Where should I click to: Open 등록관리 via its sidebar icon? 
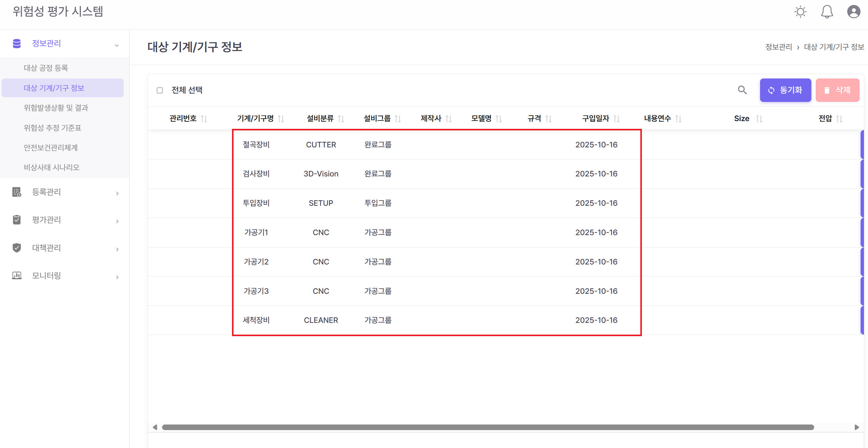click(16, 192)
